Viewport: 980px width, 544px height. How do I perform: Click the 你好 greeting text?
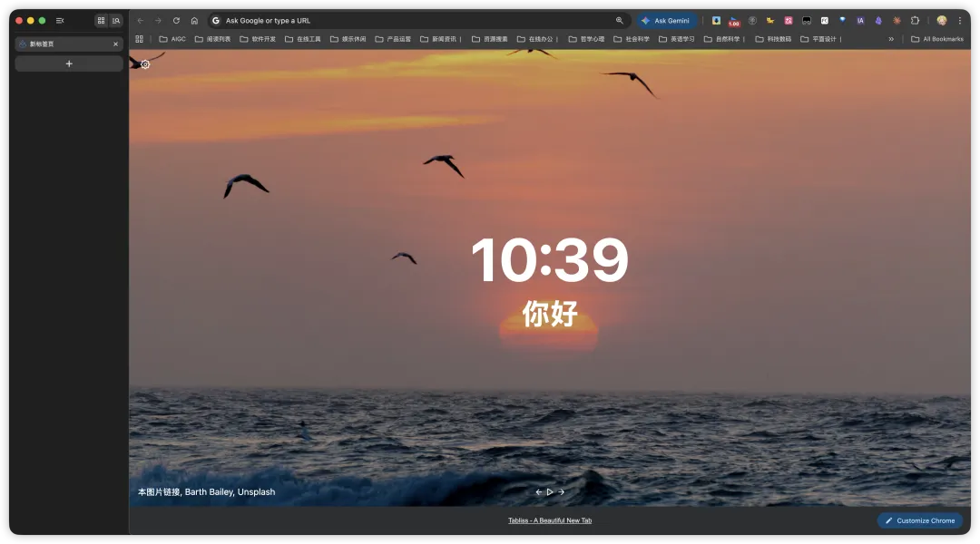[x=550, y=314]
